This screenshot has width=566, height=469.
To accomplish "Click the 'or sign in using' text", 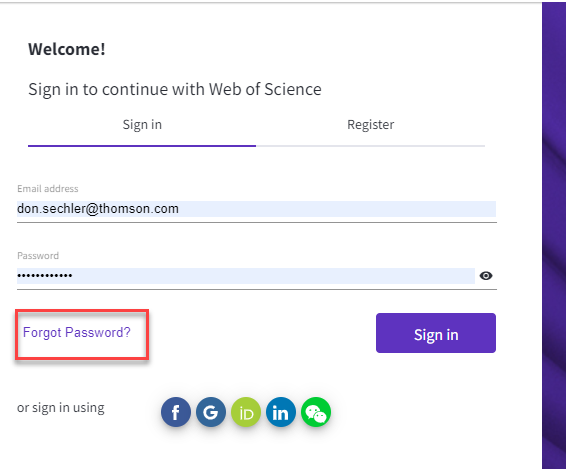I will point(61,408).
